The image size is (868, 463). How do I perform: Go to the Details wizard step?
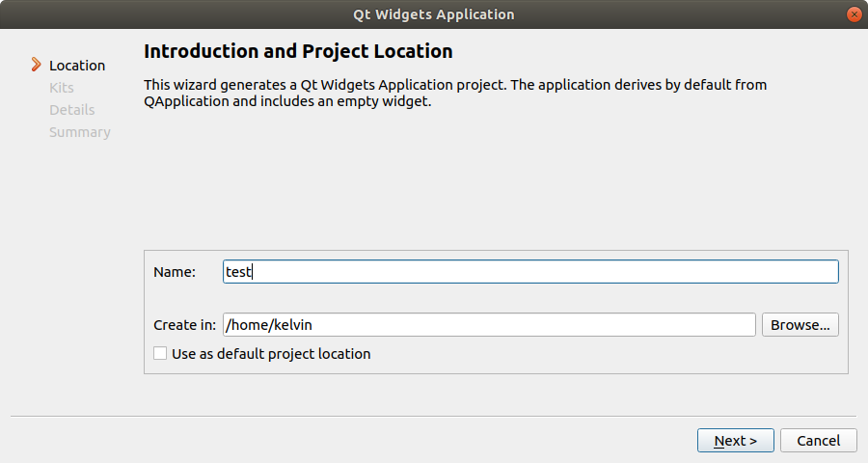[x=72, y=110]
